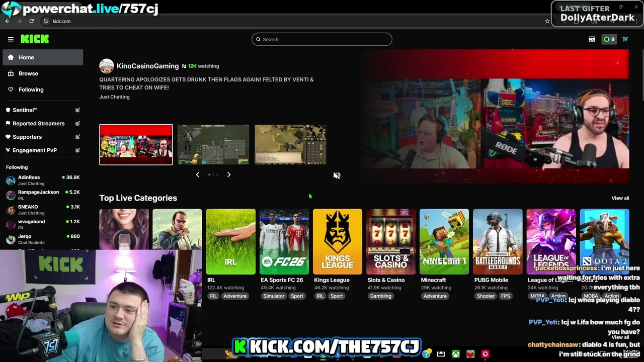Open the red circular taskbar icon
Image resolution: width=644 pixels, height=362 pixels.
(485, 354)
